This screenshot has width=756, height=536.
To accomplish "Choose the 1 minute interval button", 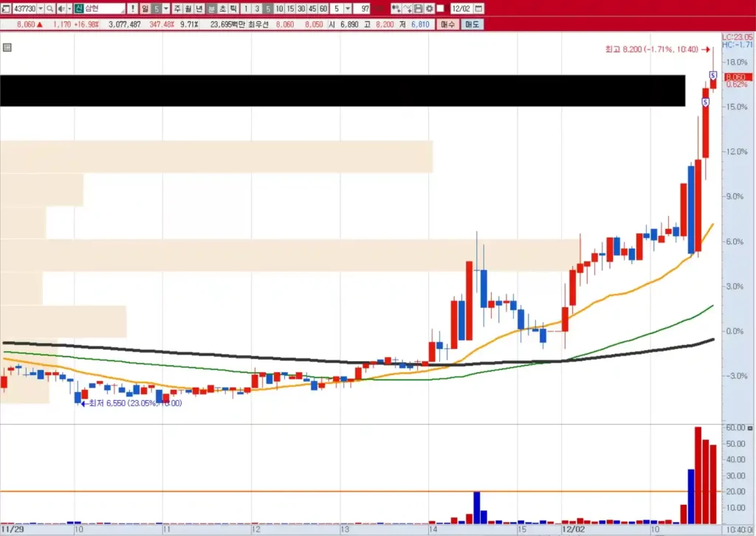I will 246,9.
